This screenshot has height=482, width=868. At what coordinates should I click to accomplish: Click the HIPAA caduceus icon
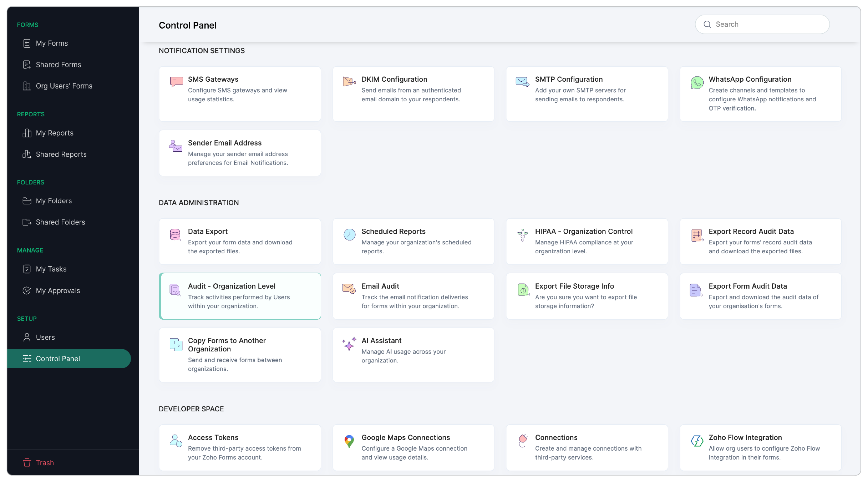click(522, 234)
